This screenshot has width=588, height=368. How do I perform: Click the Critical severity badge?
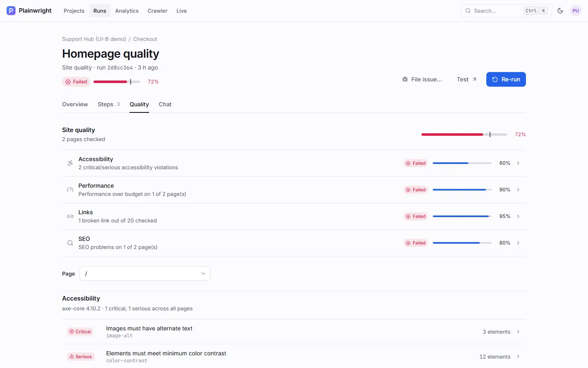80,332
